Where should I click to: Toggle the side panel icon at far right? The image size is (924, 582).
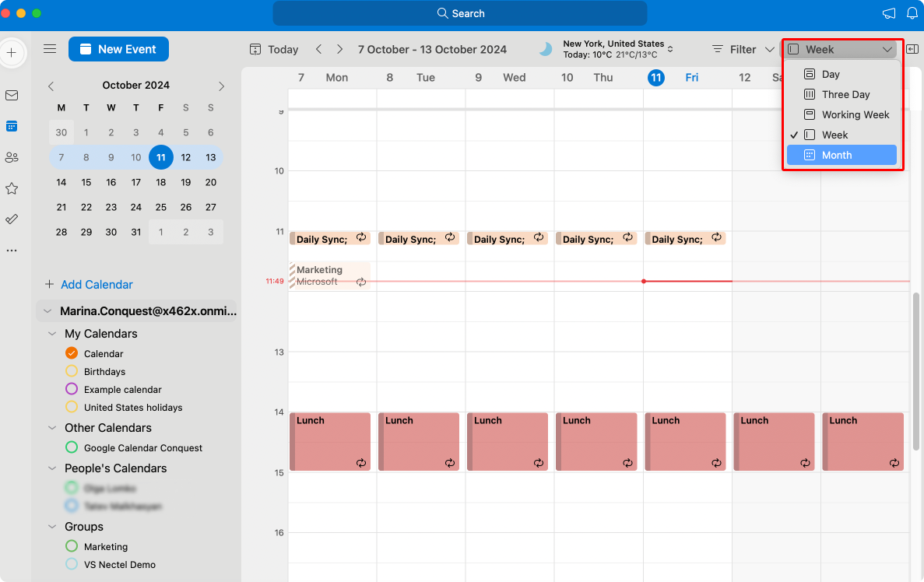coord(912,50)
